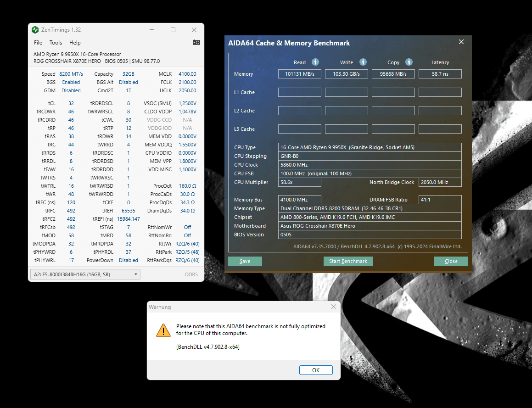This screenshot has height=408, width=532.
Task: Minimize the AIDA64 benchmark window
Action: click(440, 42)
